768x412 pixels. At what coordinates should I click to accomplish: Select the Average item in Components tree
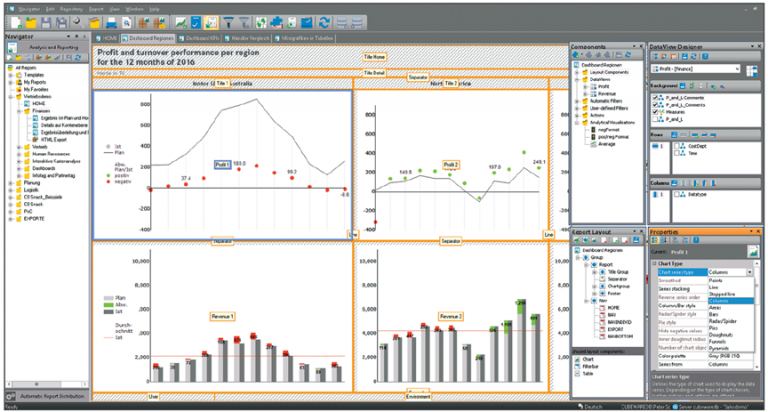pyautogui.click(x=609, y=142)
